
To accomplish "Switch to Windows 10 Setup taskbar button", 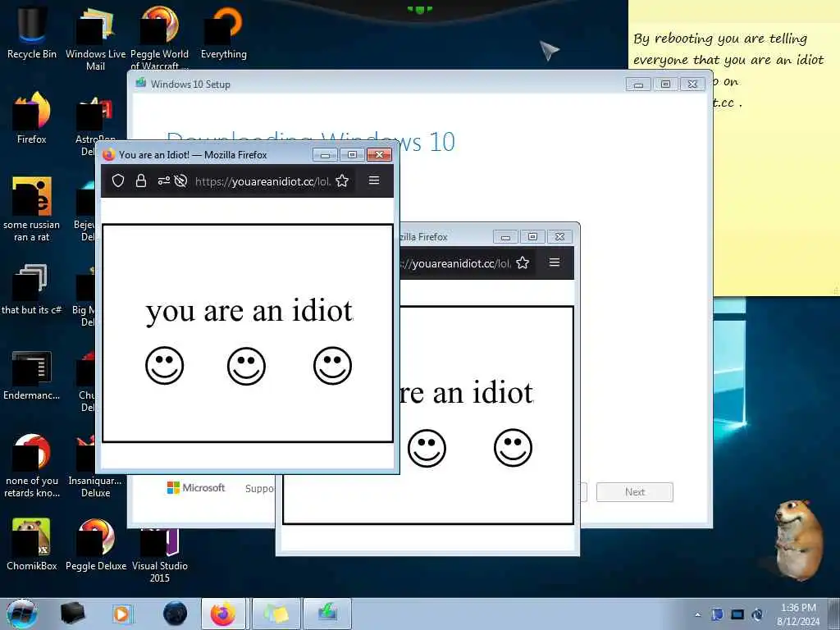I will pyautogui.click(x=327, y=614).
